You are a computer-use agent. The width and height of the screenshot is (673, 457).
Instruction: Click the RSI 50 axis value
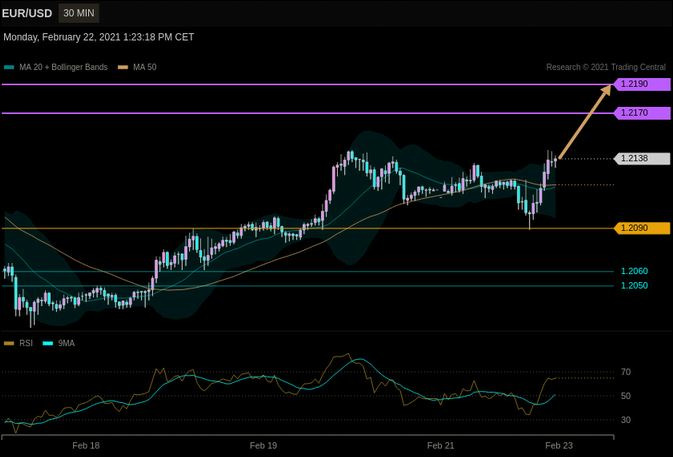(x=626, y=396)
